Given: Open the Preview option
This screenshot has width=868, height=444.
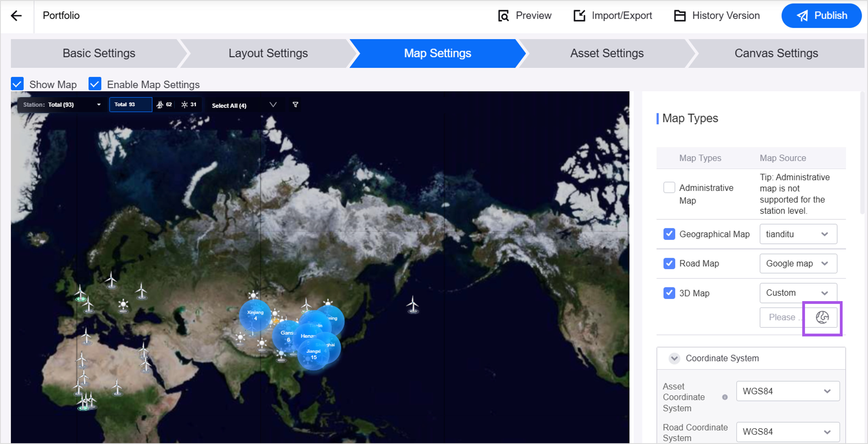Looking at the screenshot, I should 525,16.
